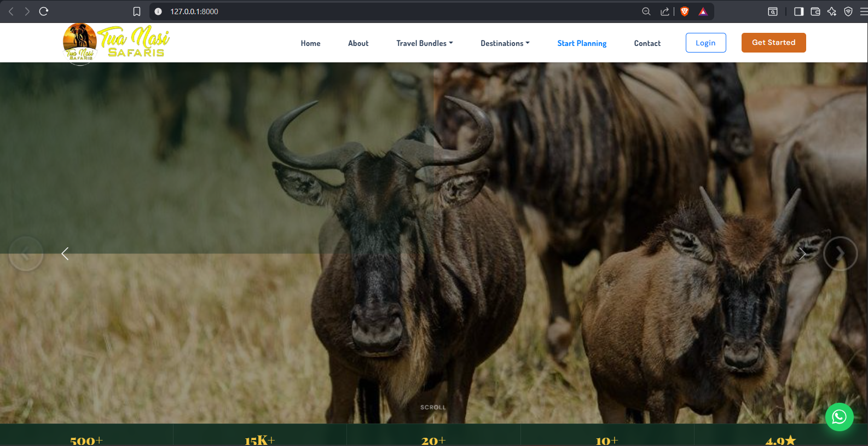The image size is (868, 446).
Task: Bookmark this page with bookmark icon
Action: (137, 11)
